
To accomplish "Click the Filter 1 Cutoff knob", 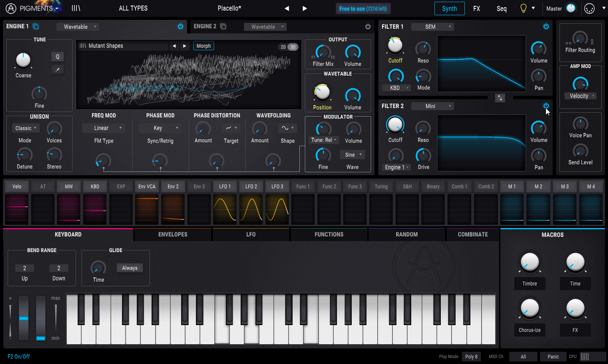I will (395, 45).
